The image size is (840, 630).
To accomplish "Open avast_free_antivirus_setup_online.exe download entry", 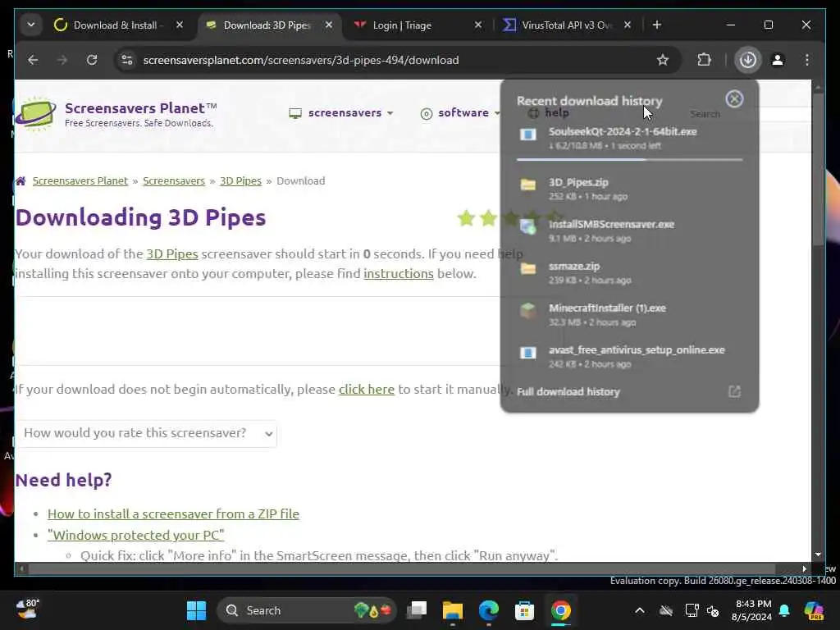I will click(629, 356).
